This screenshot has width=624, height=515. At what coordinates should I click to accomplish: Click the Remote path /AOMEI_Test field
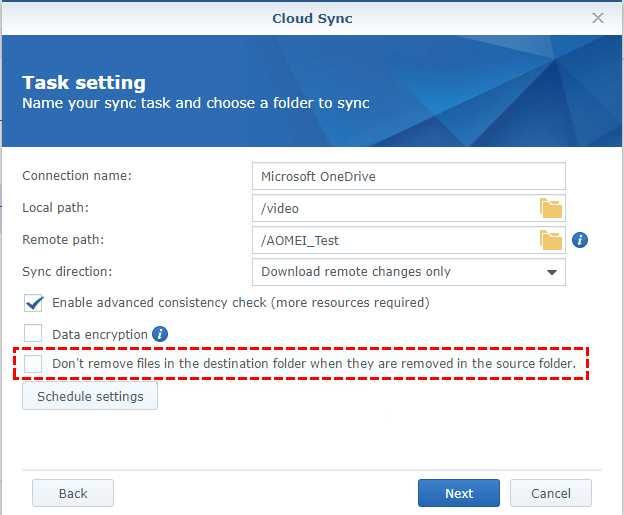pos(395,240)
